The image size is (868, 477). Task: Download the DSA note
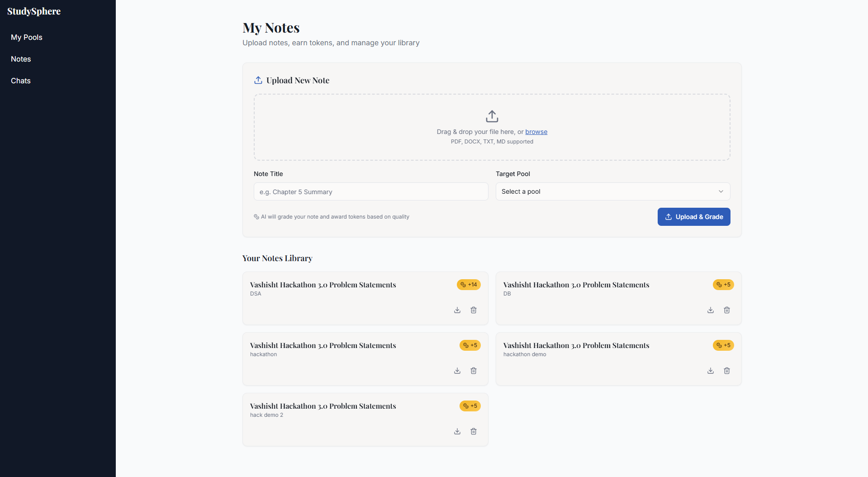point(457,310)
